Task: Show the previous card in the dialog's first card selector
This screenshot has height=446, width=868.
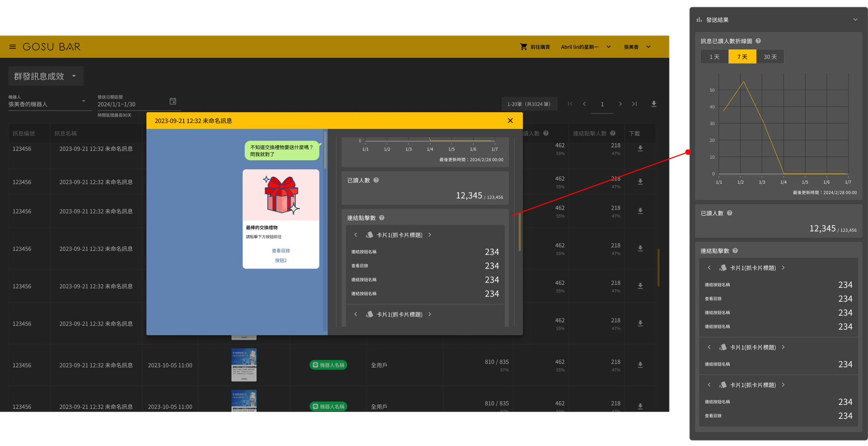Action: [x=356, y=235]
